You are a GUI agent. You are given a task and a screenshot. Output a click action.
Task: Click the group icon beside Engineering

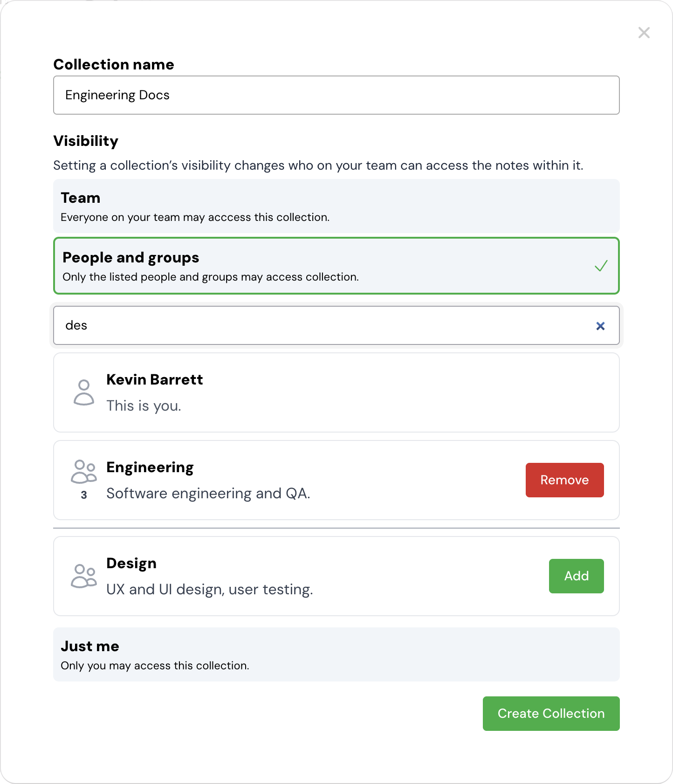[84, 472]
